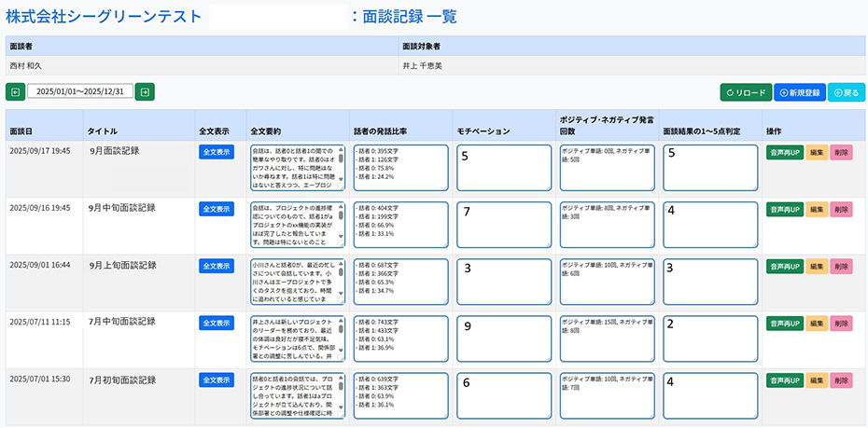The height and width of the screenshot is (428, 868).
Task: Click the モチベーション column header
Action: tap(483, 131)
